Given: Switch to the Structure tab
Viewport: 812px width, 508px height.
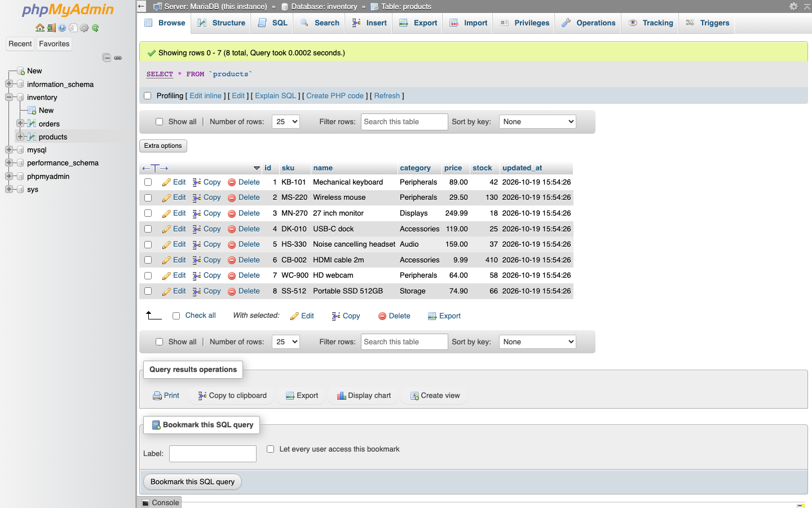Looking at the screenshot, I should 221,23.
